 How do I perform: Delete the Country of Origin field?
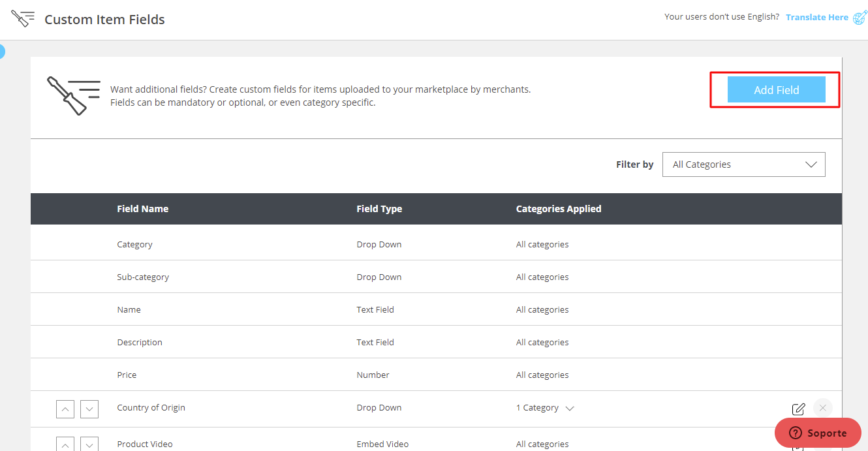822,408
